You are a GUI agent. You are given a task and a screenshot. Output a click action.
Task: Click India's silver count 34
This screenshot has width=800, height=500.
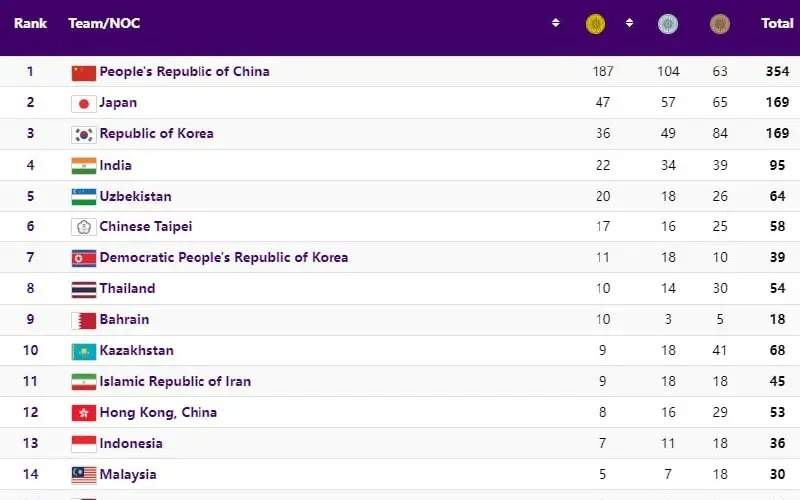[668, 165]
